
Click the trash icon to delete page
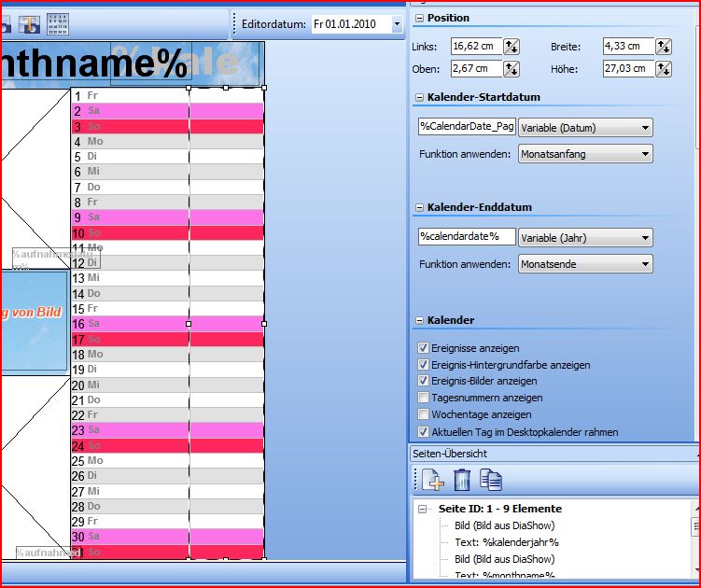(x=462, y=480)
